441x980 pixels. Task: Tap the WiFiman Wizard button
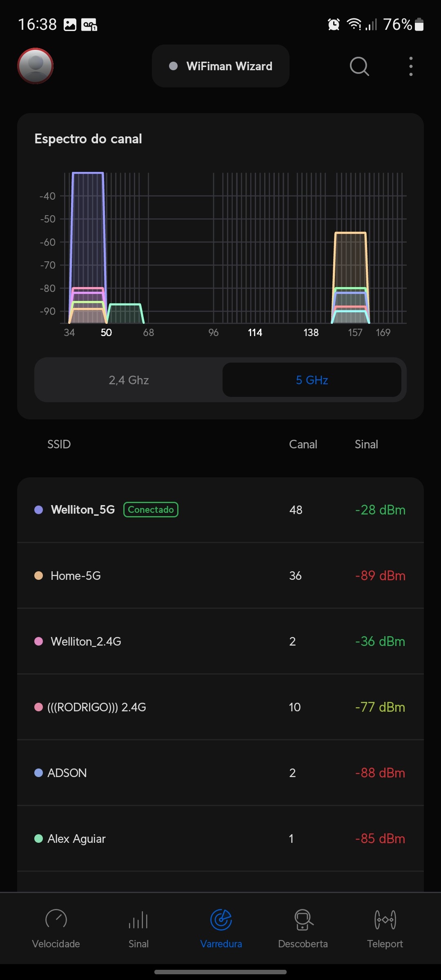(x=221, y=66)
